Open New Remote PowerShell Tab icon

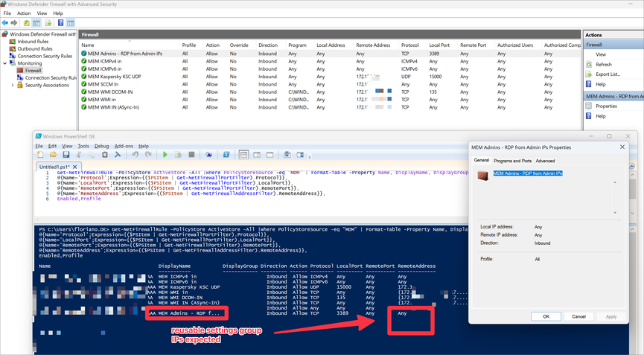pyautogui.click(x=208, y=155)
